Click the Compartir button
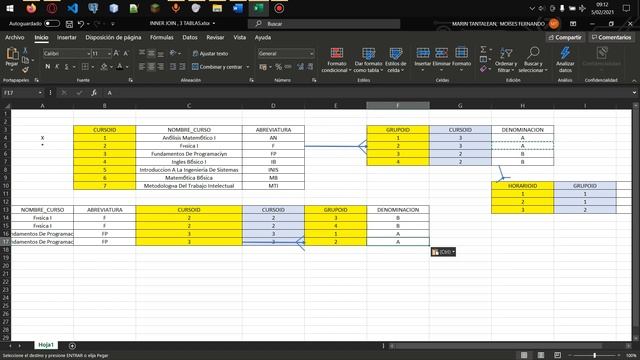640x360 pixels. click(x=565, y=37)
